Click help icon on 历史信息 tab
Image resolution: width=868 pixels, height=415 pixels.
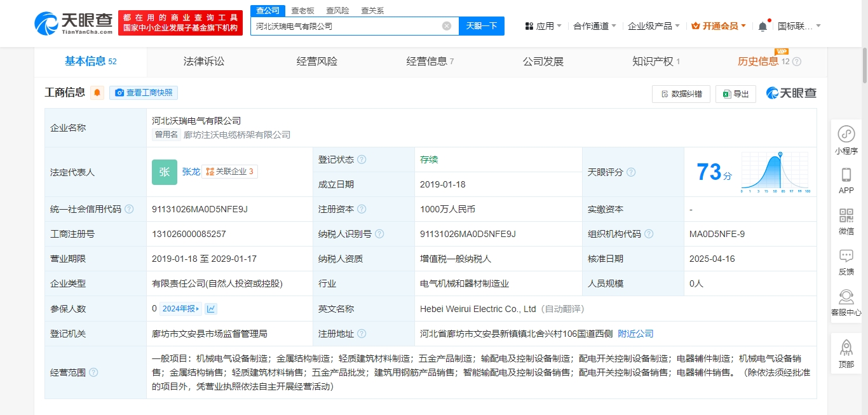(797, 62)
